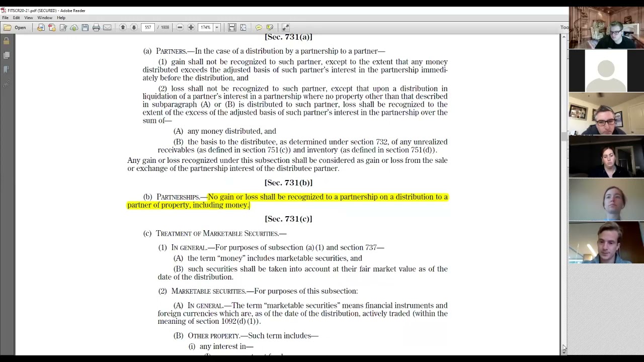
Task: Open the bookmarks panel
Action: 7,69
